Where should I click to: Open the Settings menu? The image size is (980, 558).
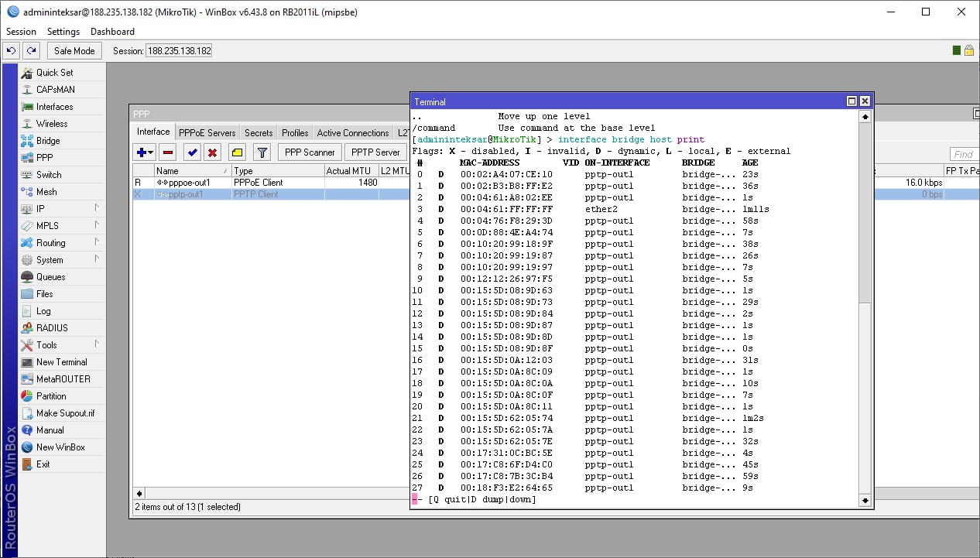63,32
